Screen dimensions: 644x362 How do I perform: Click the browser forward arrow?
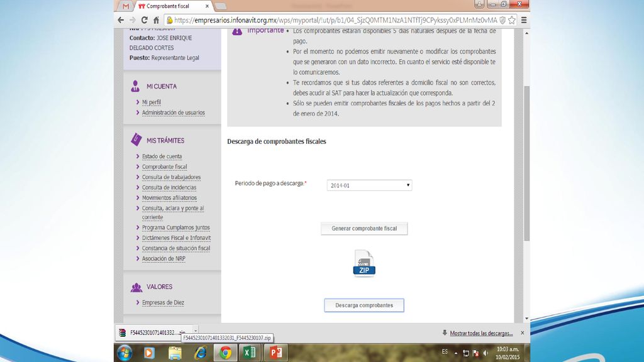(x=132, y=20)
